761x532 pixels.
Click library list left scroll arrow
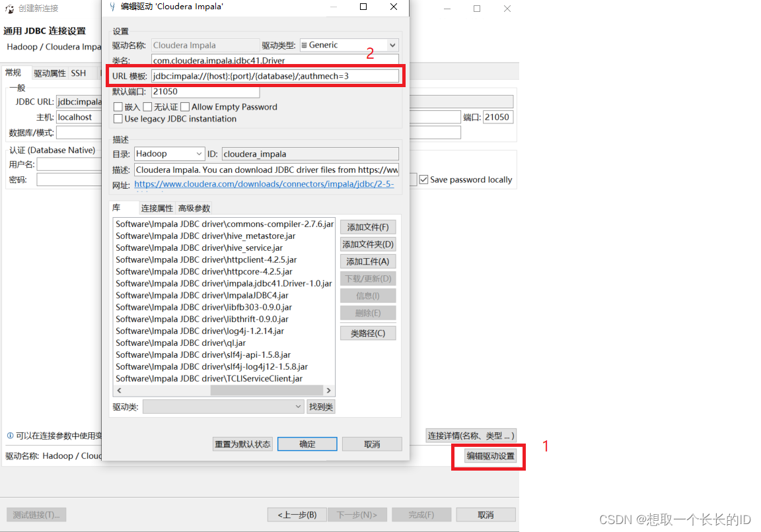(119, 390)
